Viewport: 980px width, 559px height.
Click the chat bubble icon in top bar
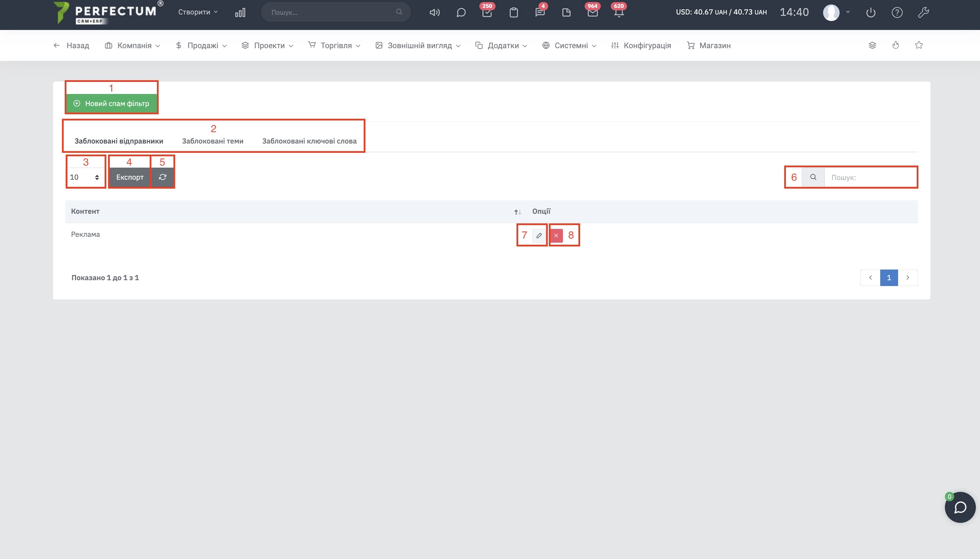pos(461,12)
